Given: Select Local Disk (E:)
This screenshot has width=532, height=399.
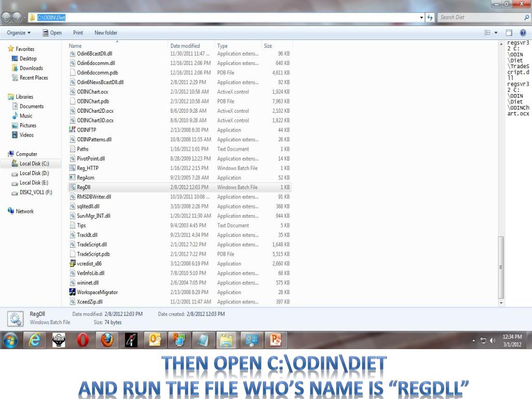Looking at the screenshot, I should coord(30,182).
